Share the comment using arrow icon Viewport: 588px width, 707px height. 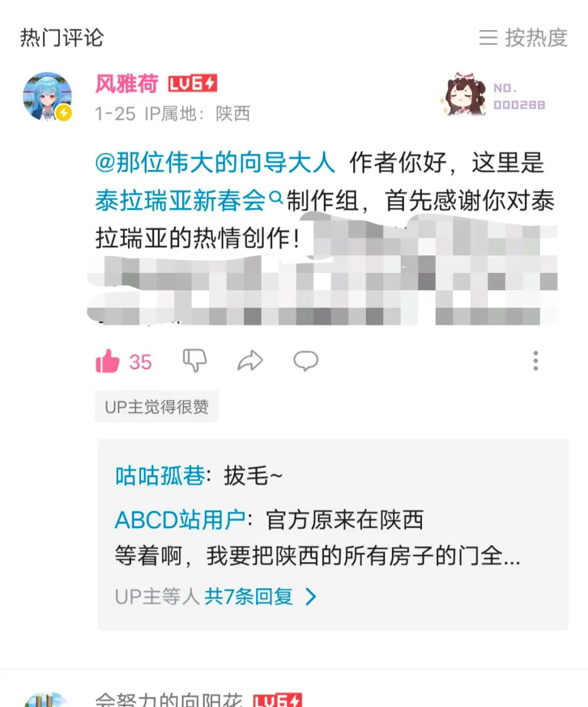click(250, 361)
